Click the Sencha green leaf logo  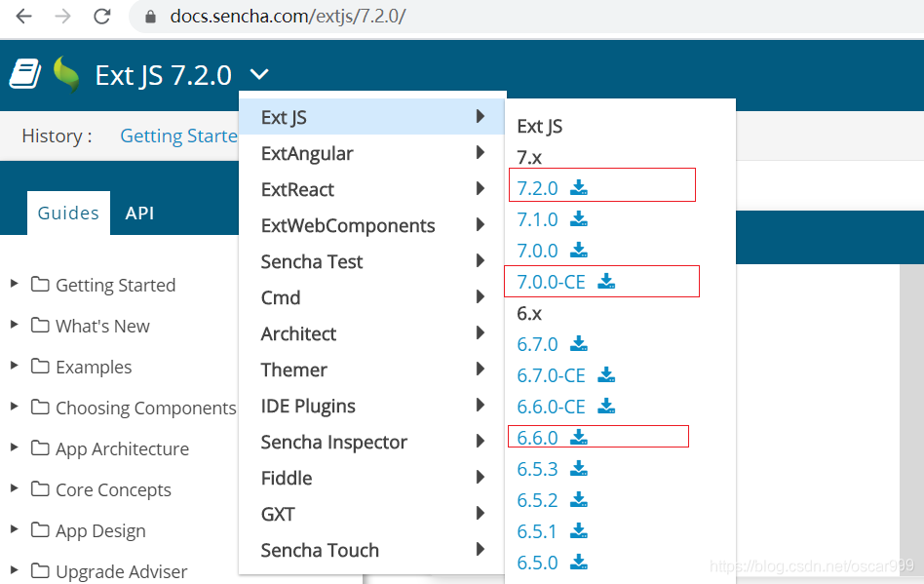coord(66,75)
